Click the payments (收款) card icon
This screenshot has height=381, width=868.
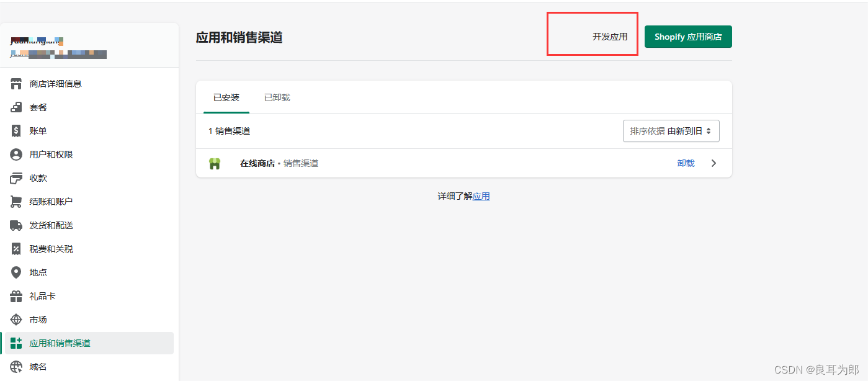[16, 178]
